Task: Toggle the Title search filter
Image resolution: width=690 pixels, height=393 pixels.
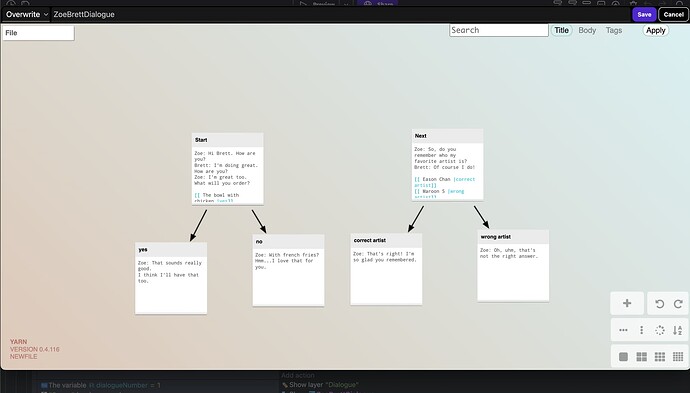Action: [561, 30]
